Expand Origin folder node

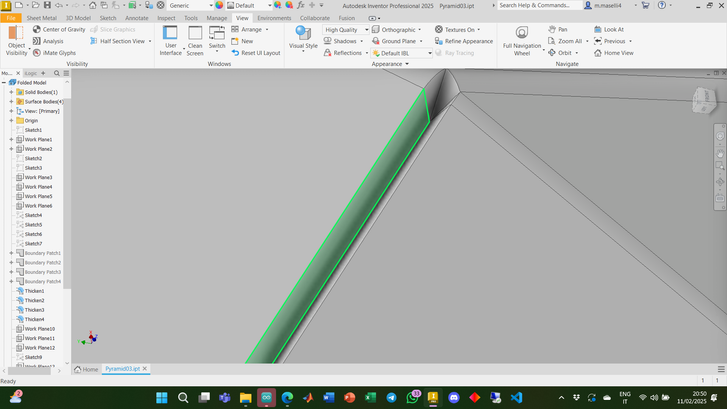click(11, 121)
